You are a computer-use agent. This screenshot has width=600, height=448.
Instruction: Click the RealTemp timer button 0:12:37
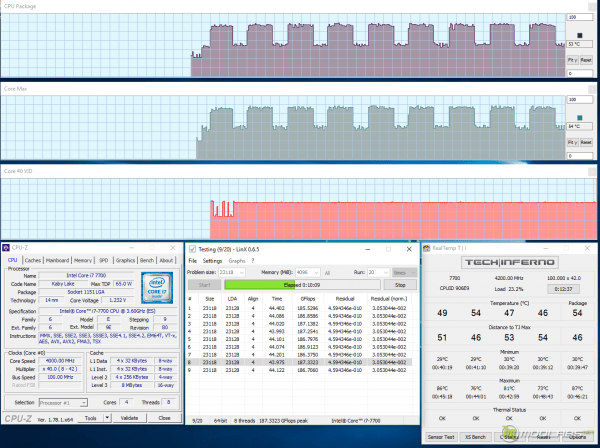564,289
